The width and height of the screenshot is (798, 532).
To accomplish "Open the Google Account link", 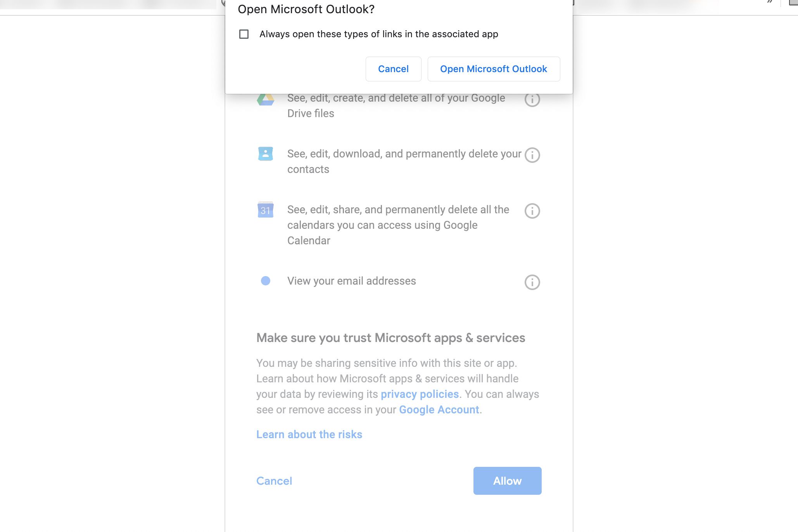I will [439, 409].
